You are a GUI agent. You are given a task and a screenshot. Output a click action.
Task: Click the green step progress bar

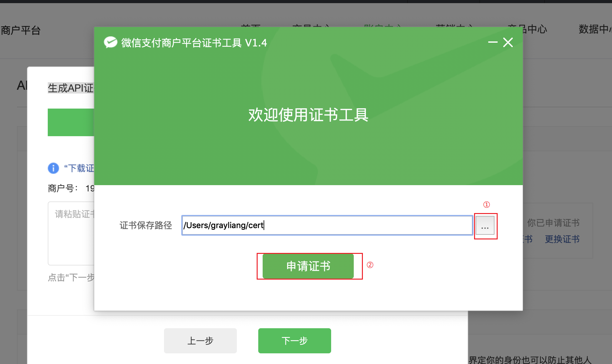pos(71,122)
